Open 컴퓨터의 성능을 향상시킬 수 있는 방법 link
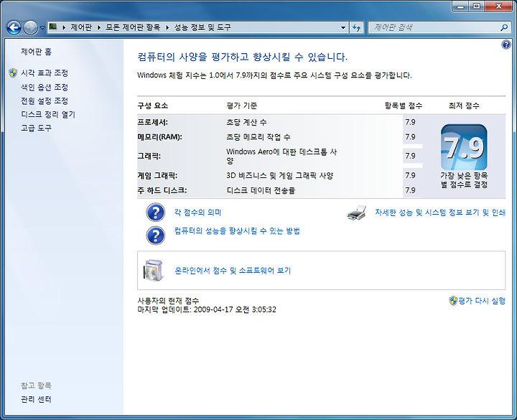Screen dimensions: 517x420 tap(237, 230)
